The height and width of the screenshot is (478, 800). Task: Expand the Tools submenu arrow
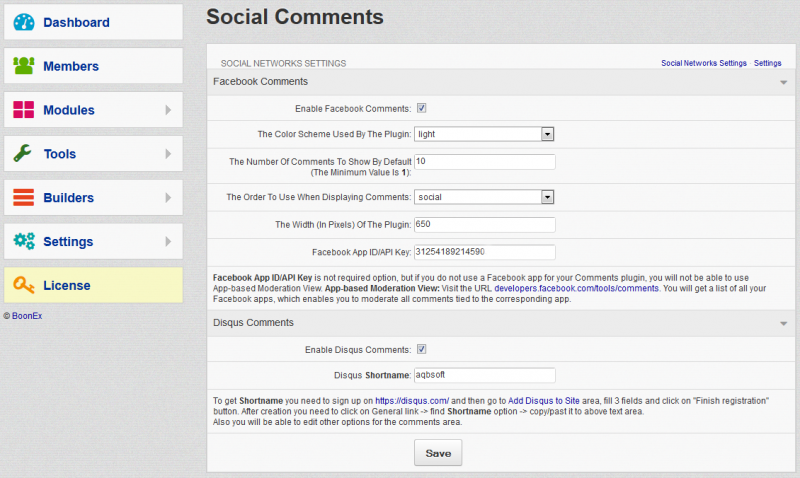coord(168,154)
